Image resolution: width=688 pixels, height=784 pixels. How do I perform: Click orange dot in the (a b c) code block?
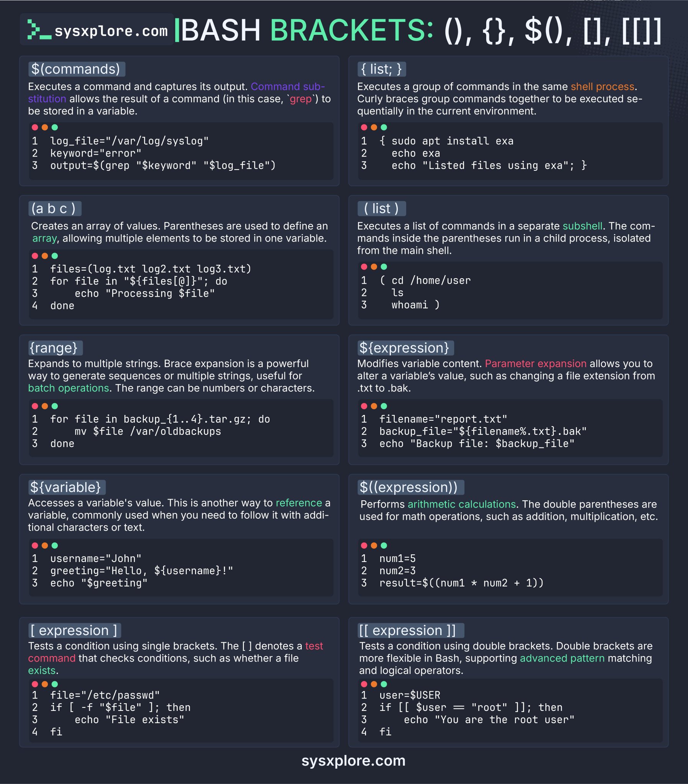[x=45, y=256]
